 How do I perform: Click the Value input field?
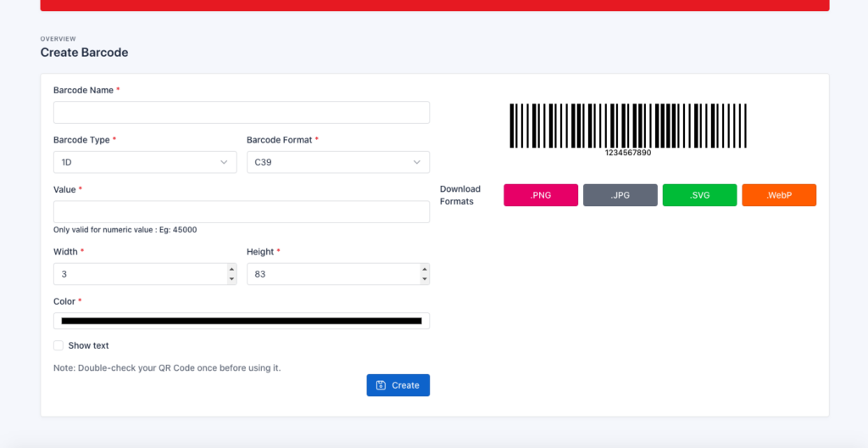(x=242, y=212)
